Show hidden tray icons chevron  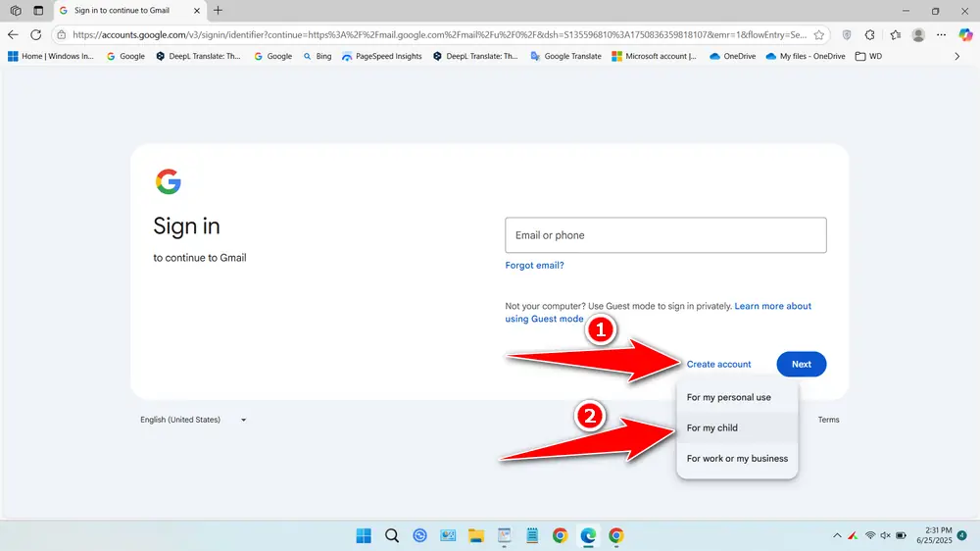[837, 535]
